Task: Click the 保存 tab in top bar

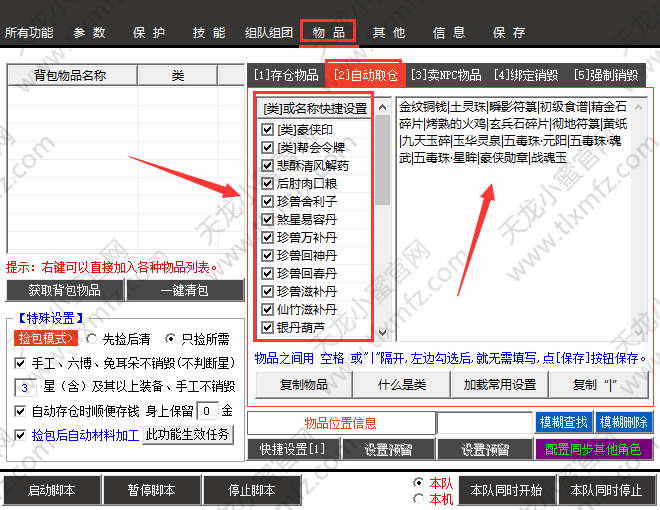Action: 509,32
